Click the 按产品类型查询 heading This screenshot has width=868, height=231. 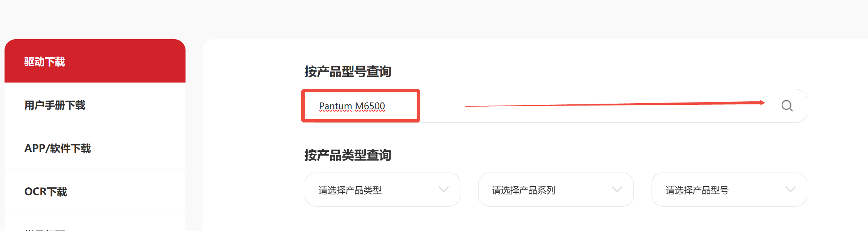(348, 155)
